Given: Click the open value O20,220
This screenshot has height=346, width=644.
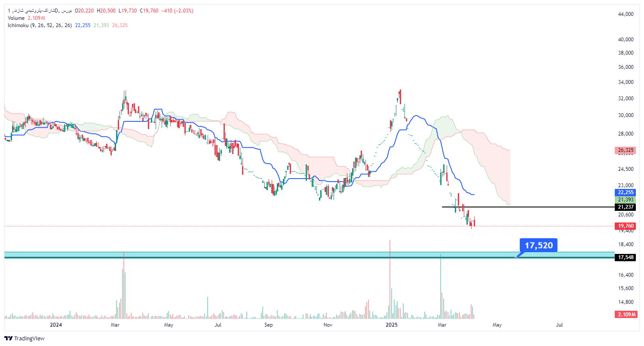Looking at the screenshot, I should point(85,11).
